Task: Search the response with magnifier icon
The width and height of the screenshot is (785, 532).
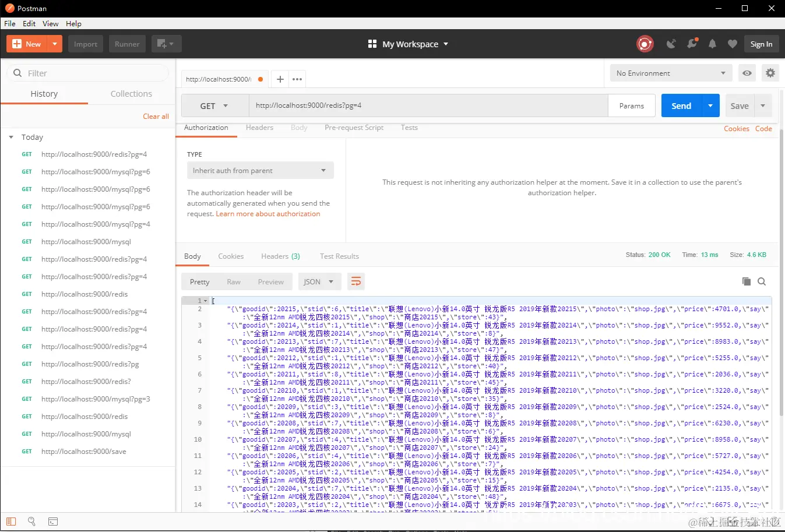Action: coord(762,281)
